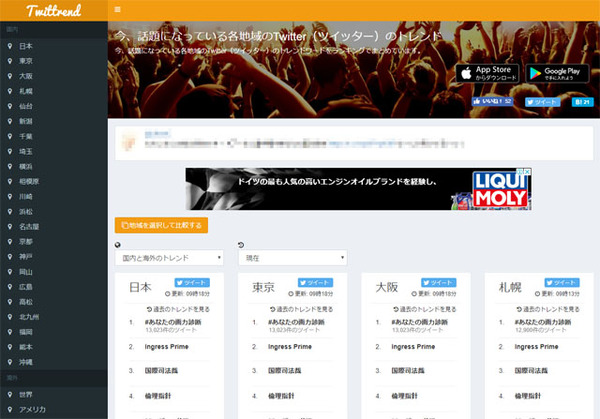Click the pin icon beside 神戸

pyautogui.click(x=10, y=257)
